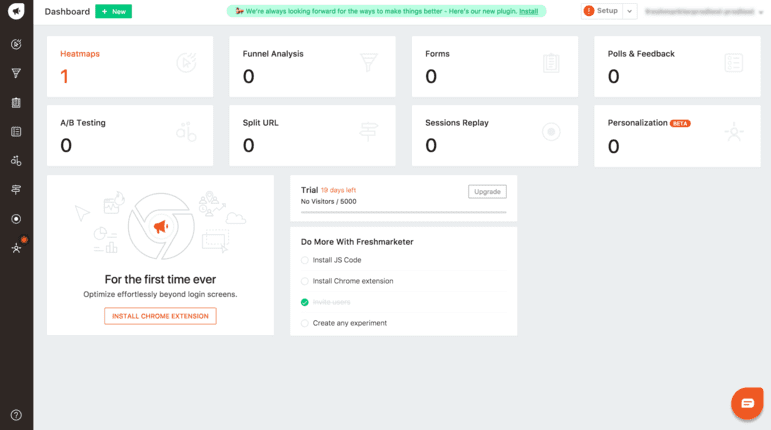Click 'No Visitors / 5000' text
Image resolution: width=771 pixels, height=430 pixels.
(x=328, y=201)
